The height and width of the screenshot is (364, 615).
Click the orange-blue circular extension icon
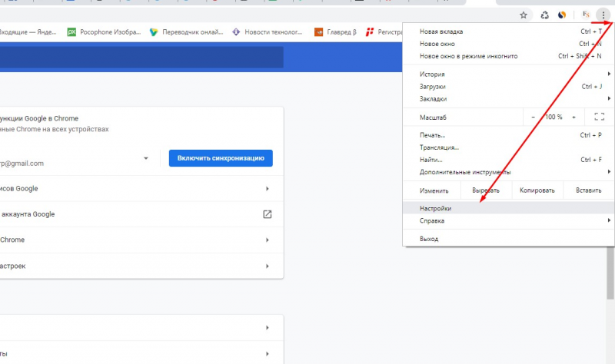tap(562, 15)
